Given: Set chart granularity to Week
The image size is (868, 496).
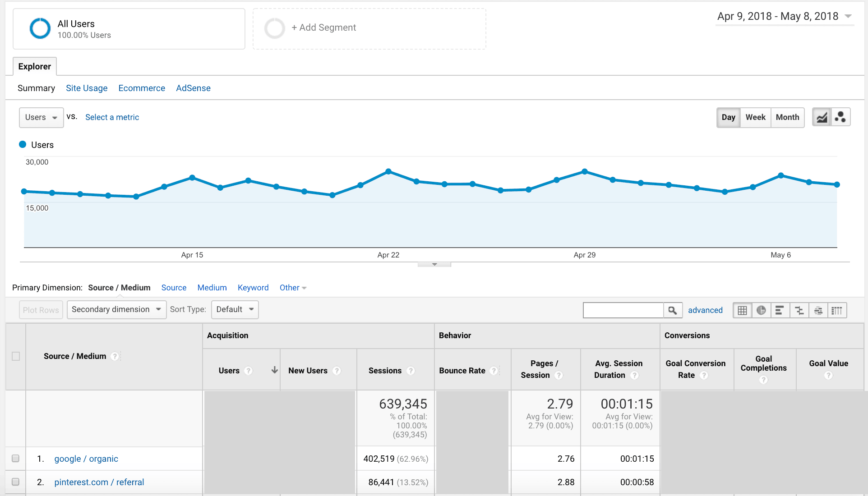Looking at the screenshot, I should (x=755, y=117).
